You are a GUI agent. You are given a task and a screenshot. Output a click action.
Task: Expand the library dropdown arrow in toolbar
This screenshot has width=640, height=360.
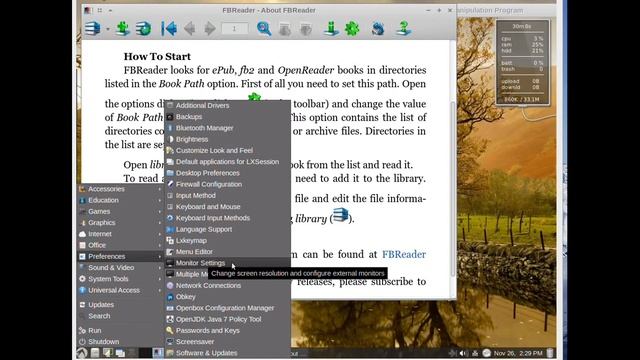[x=108, y=29]
